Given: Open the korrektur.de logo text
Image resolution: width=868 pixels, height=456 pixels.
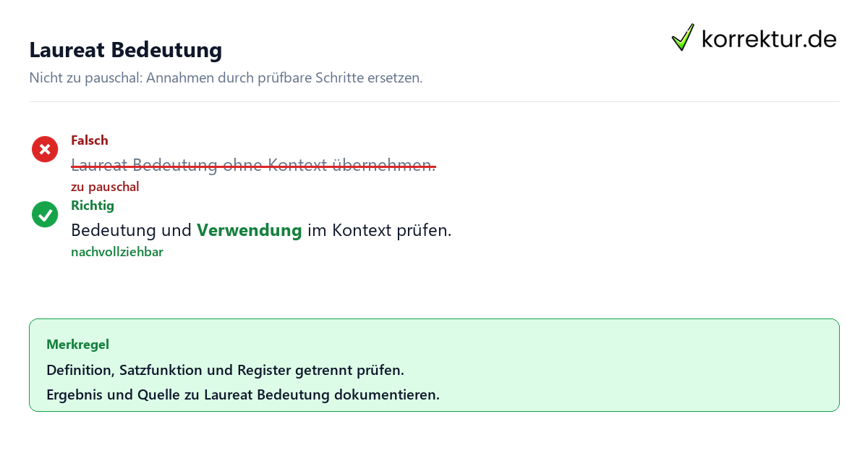Looking at the screenshot, I should (x=769, y=38).
